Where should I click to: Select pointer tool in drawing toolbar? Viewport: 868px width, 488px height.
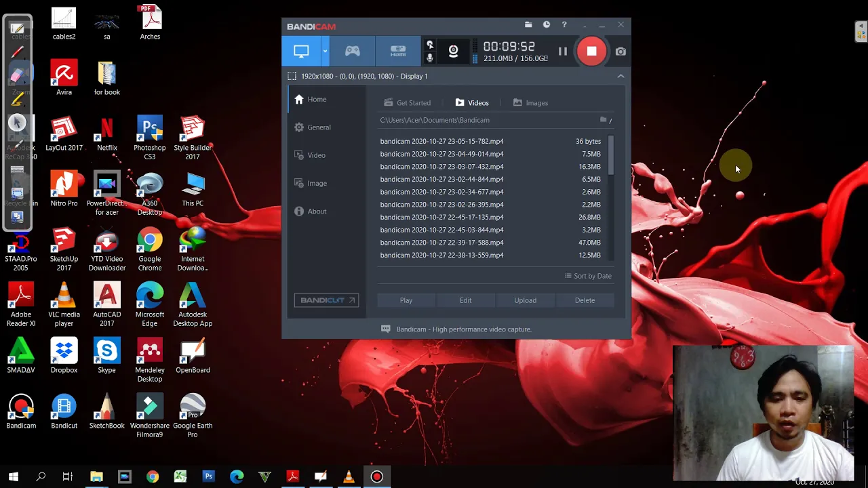click(x=18, y=123)
